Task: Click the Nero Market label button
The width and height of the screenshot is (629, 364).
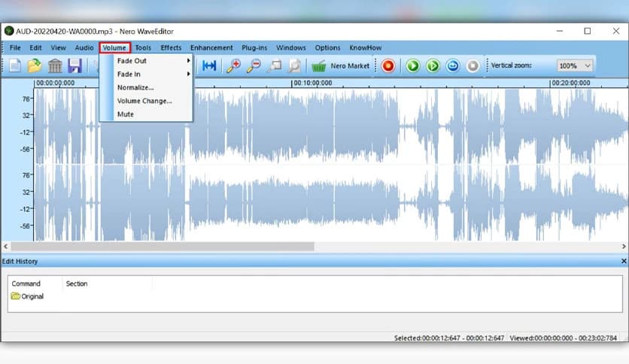Action: click(x=350, y=65)
